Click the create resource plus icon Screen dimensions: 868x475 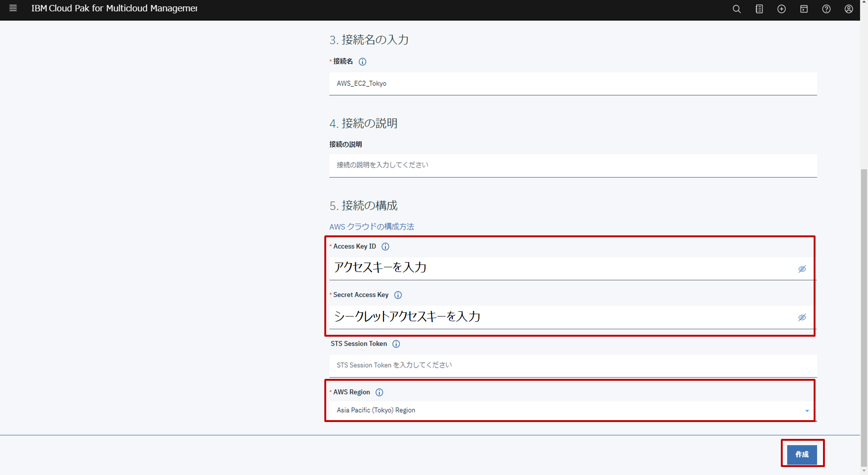pos(781,9)
